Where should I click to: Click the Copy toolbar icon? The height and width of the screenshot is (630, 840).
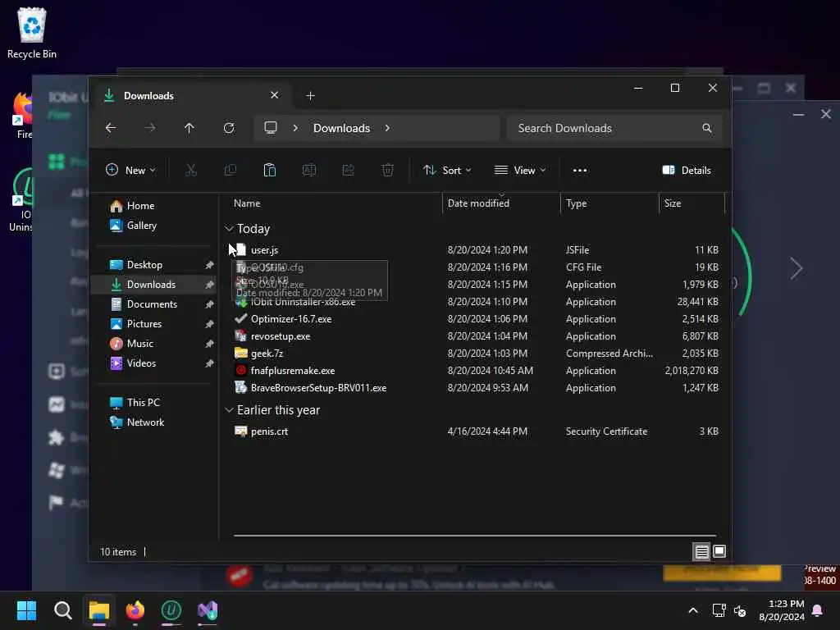coord(231,171)
